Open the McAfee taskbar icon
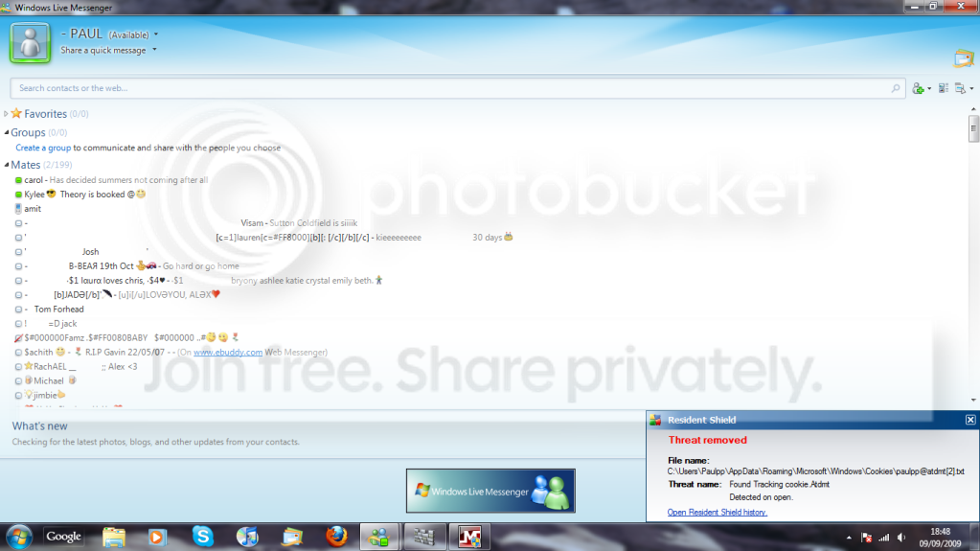The height and width of the screenshot is (551, 980). coord(469,538)
